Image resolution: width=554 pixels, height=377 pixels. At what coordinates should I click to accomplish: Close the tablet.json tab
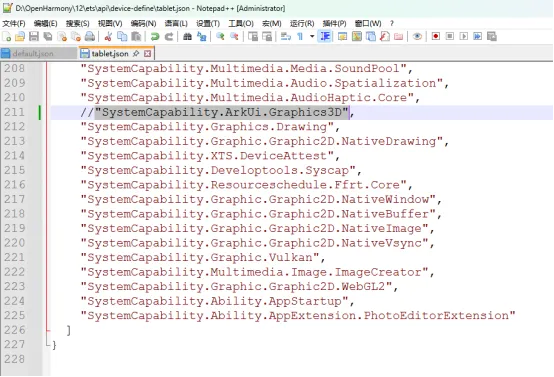click(x=148, y=54)
